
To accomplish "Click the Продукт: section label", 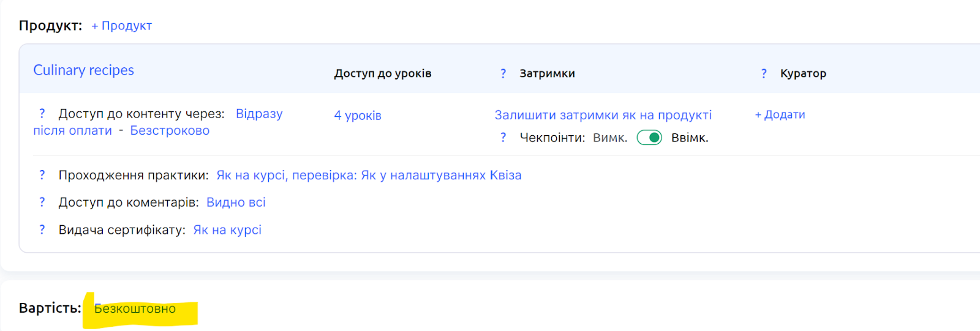I will click(50, 26).
